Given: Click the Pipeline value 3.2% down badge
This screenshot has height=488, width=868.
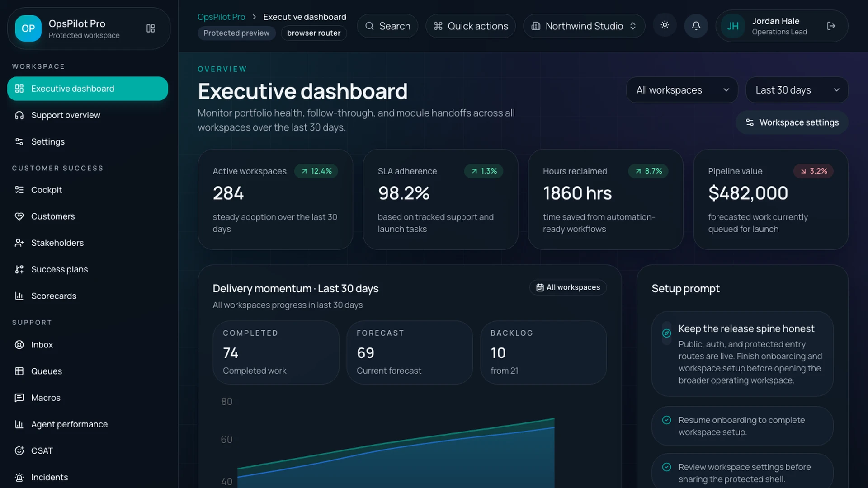Looking at the screenshot, I should click(813, 171).
